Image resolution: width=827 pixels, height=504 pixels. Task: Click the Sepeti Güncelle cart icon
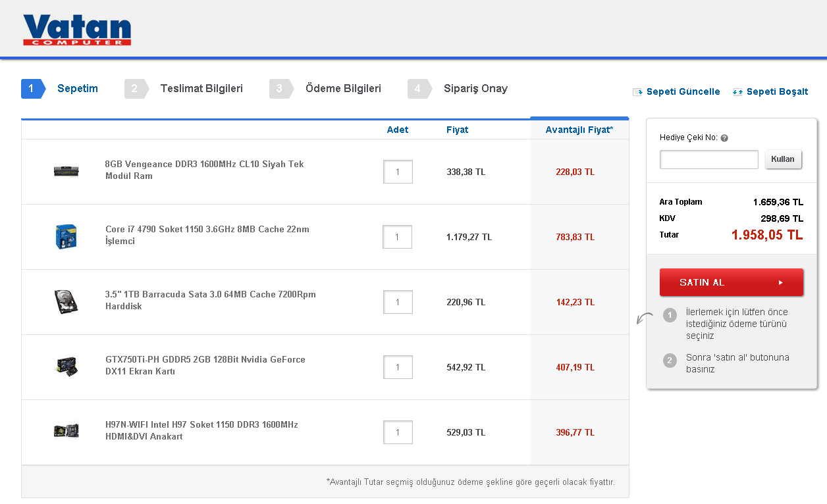[x=637, y=92]
